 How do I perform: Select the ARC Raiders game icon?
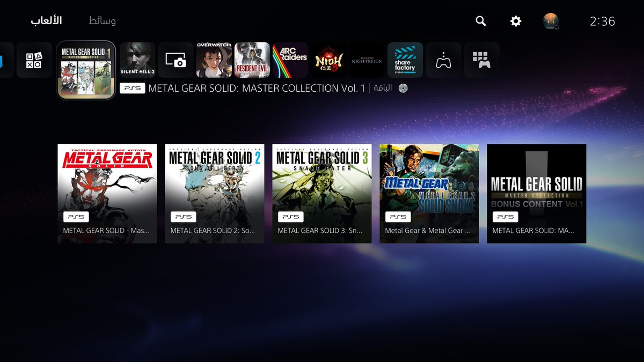290,60
